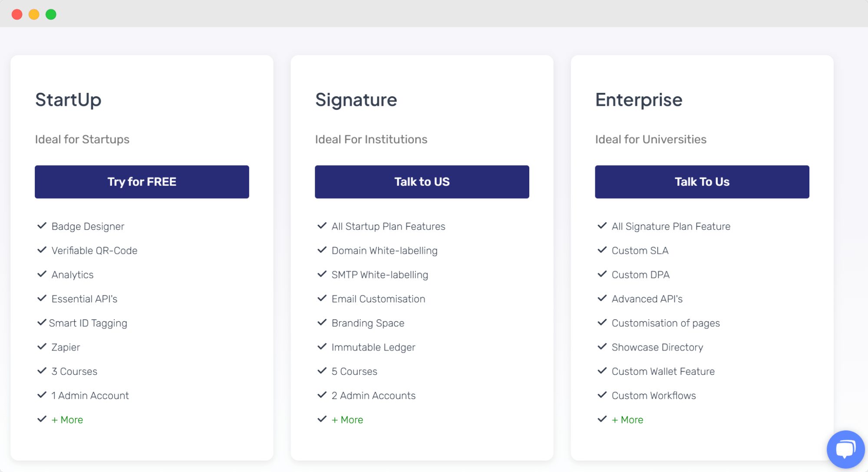Image resolution: width=868 pixels, height=472 pixels.
Task: Expand + More under Enterprise features
Action: click(x=627, y=420)
